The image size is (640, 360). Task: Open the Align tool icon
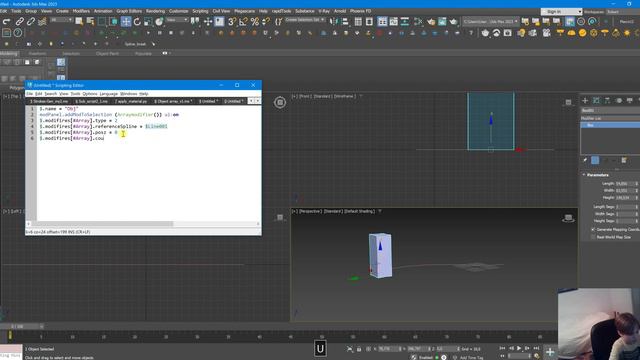[x=345, y=21]
